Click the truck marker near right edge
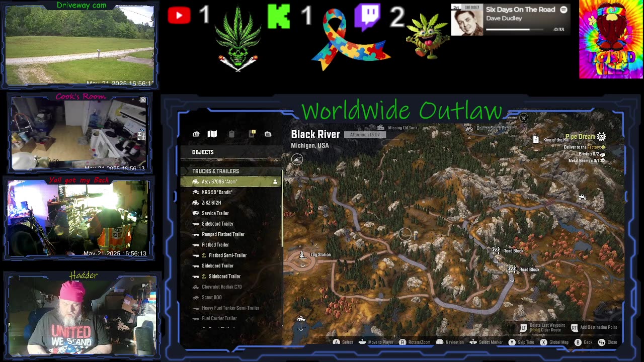The image size is (644, 362). pos(582,198)
